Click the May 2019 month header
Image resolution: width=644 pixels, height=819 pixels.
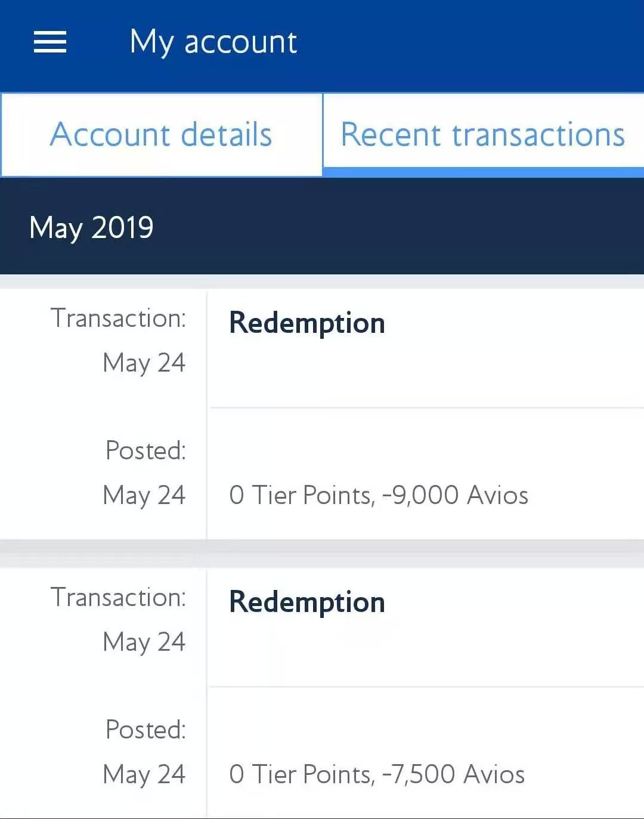[92, 227]
